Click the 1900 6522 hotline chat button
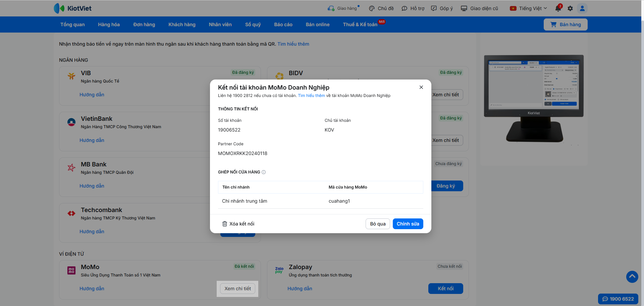Image resolution: width=644 pixels, height=306 pixels. (x=618, y=299)
